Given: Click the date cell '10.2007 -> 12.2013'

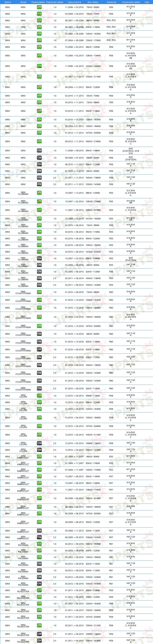Looking at the screenshot, I should (74, 193).
